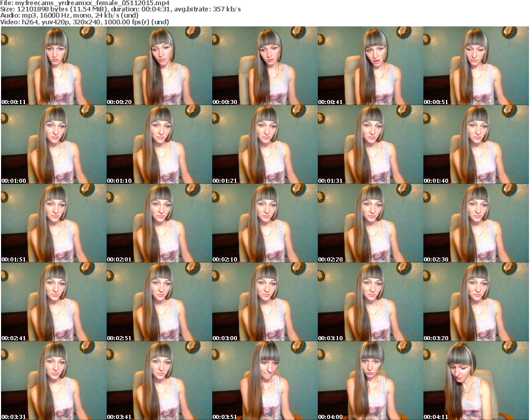Choose the frame timestamped 00:03:10
Image resolution: width=530 pixels, height=420 pixels.
click(x=370, y=302)
